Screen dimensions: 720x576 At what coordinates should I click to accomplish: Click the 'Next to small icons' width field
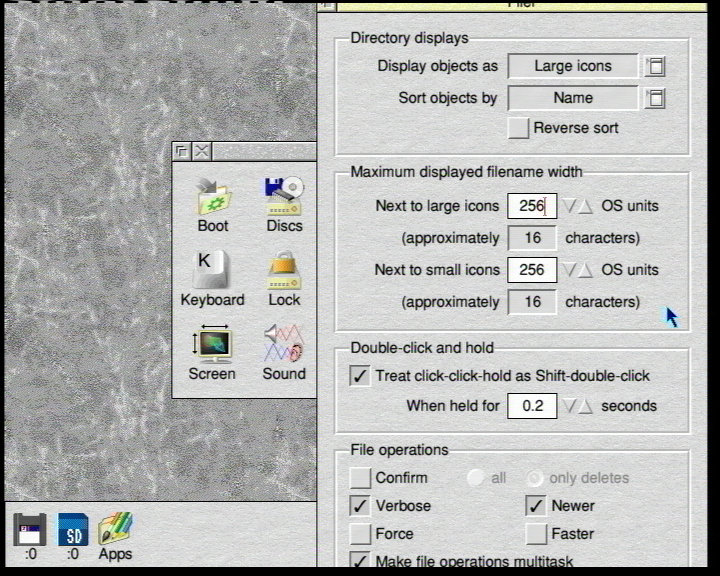532,270
